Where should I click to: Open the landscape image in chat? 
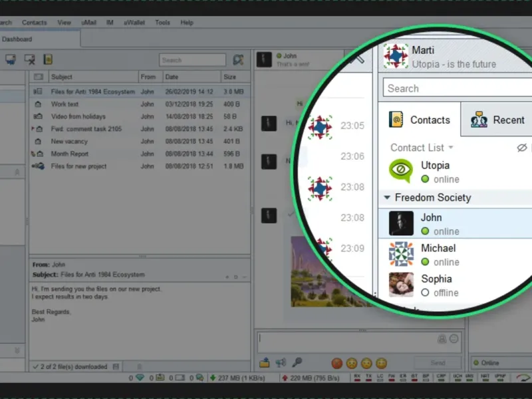[x=326, y=271]
